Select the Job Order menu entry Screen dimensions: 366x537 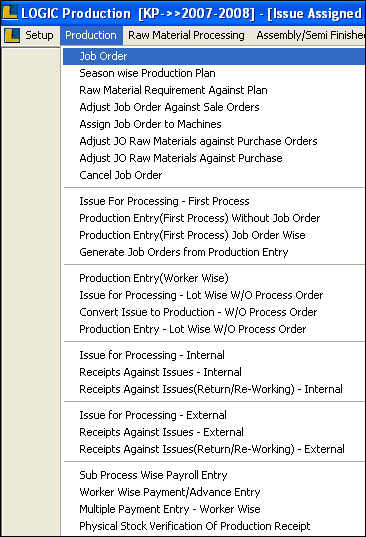click(214, 56)
